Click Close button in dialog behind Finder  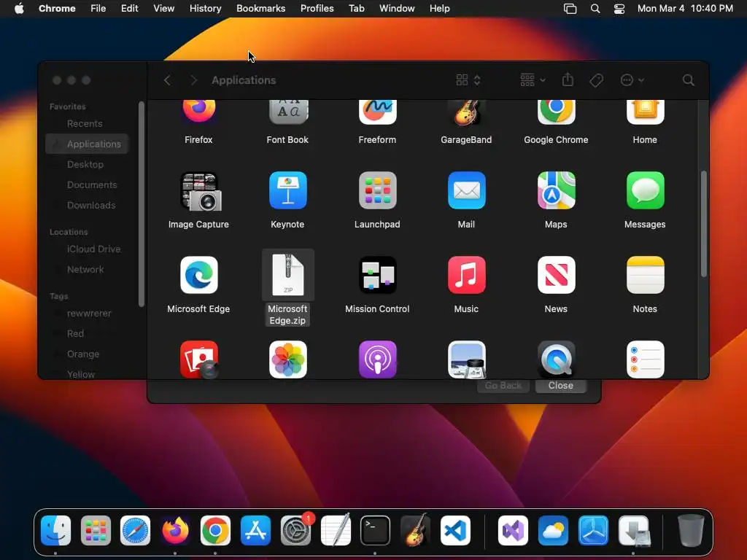click(x=561, y=386)
